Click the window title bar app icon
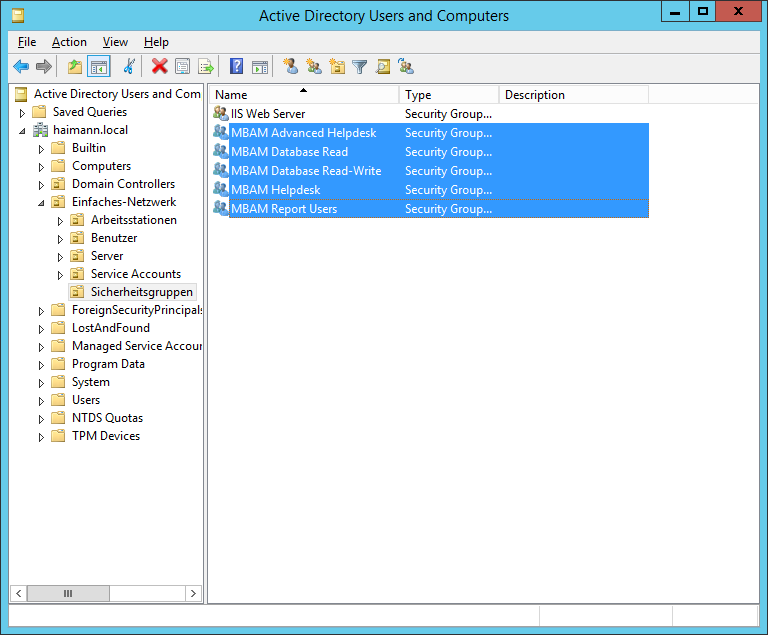This screenshot has height=635, width=768. 18,16
